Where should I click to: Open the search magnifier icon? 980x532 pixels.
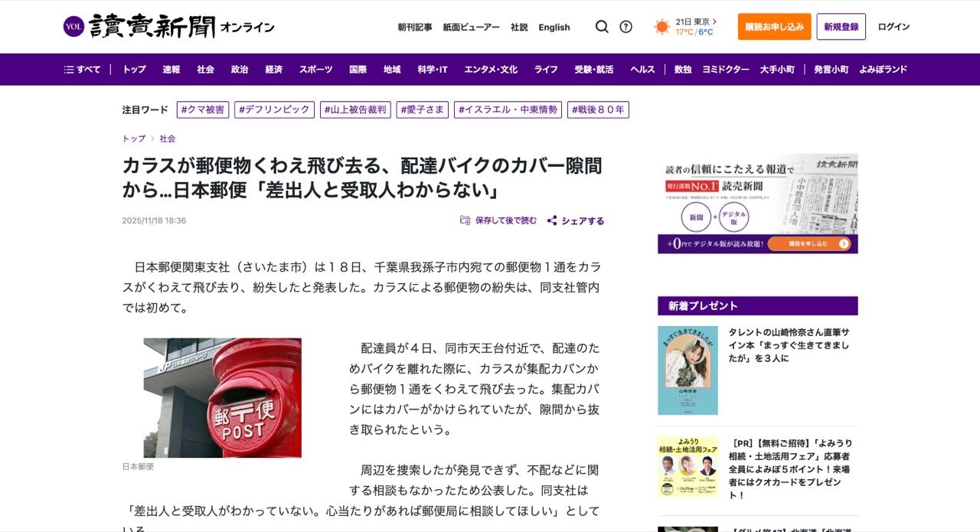pos(602,27)
